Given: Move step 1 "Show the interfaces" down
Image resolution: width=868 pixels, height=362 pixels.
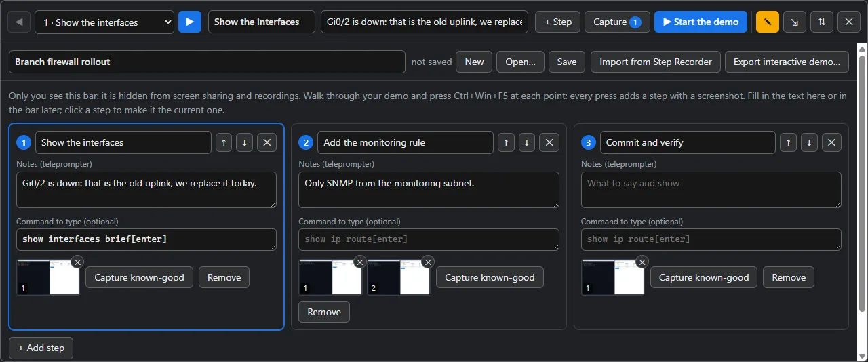Looking at the screenshot, I should point(245,142).
